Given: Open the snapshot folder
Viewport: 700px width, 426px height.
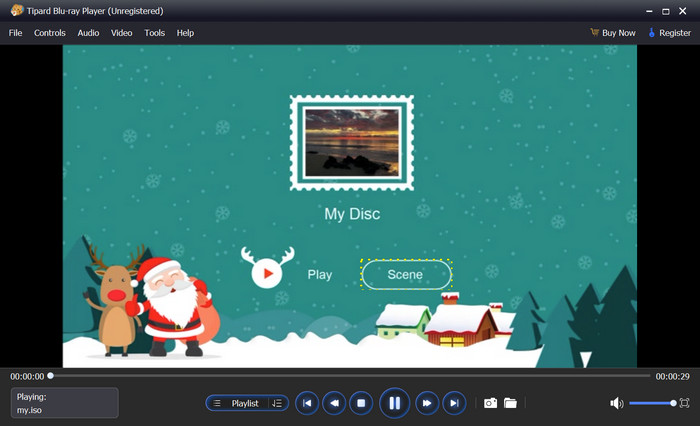Looking at the screenshot, I should (x=510, y=403).
